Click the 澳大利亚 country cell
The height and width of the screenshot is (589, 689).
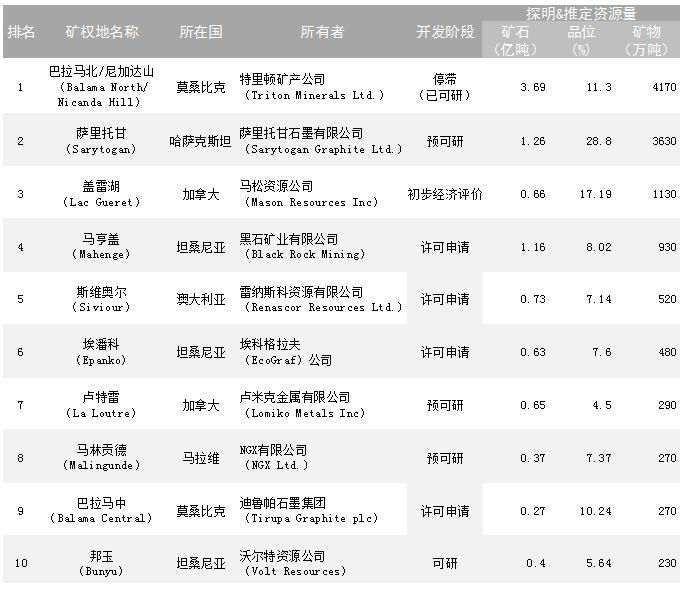pos(201,300)
